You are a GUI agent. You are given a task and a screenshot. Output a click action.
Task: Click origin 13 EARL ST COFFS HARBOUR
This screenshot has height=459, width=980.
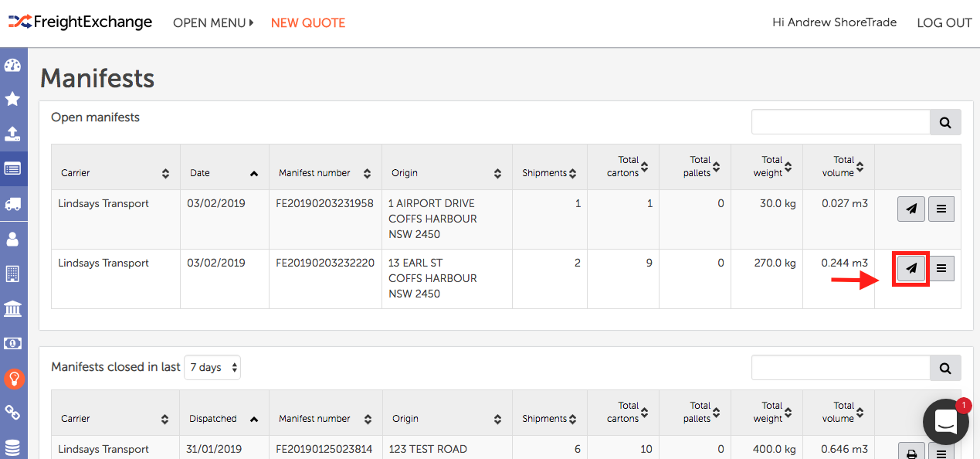(432, 278)
